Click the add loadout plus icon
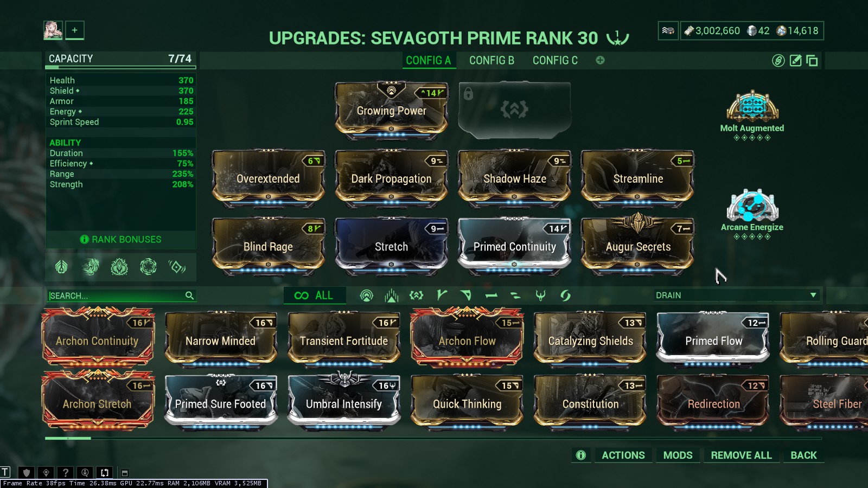 75,30
